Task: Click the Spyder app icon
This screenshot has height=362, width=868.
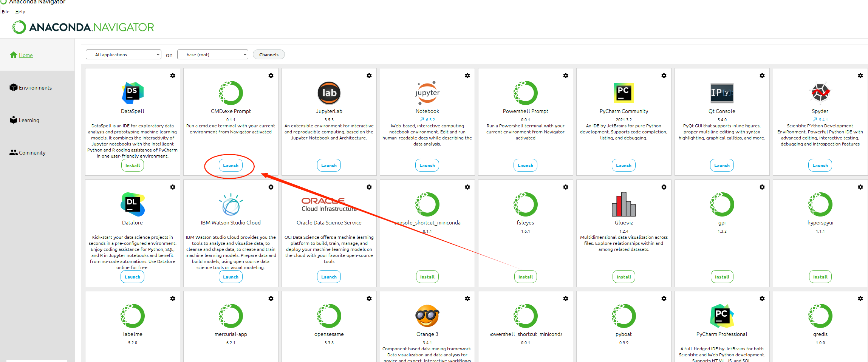Action: pyautogui.click(x=820, y=93)
